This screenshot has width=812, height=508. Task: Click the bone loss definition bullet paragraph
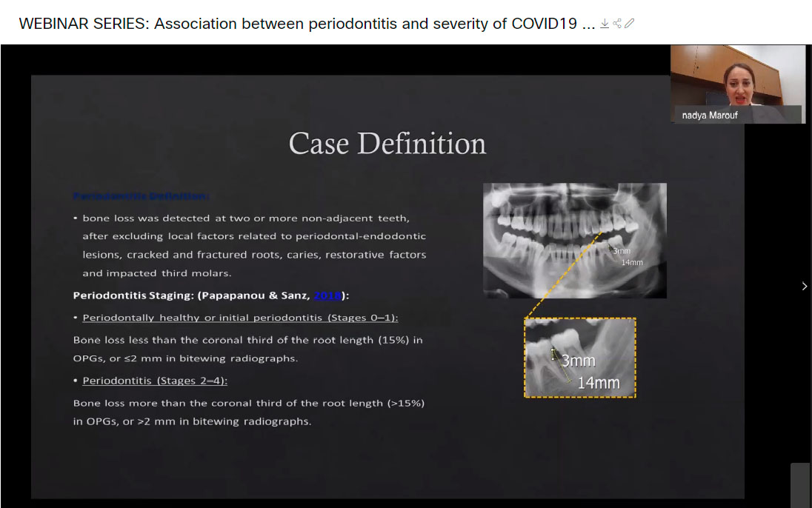(x=252, y=245)
